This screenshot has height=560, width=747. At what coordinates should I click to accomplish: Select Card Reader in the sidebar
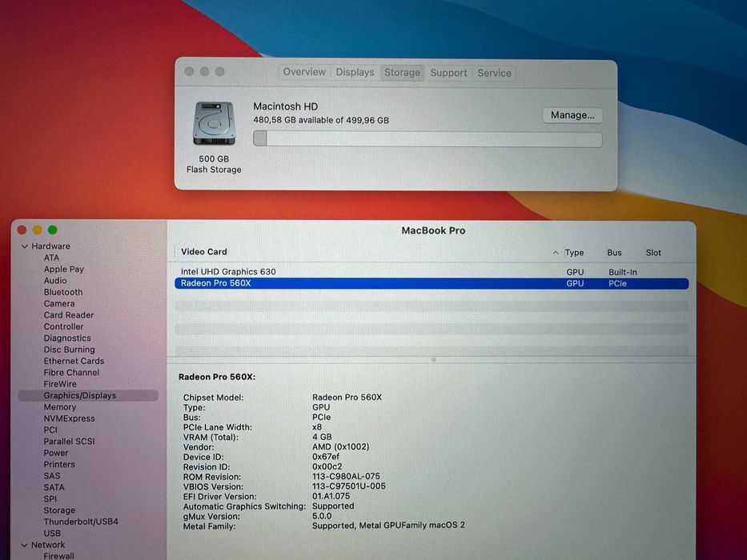tap(69, 314)
